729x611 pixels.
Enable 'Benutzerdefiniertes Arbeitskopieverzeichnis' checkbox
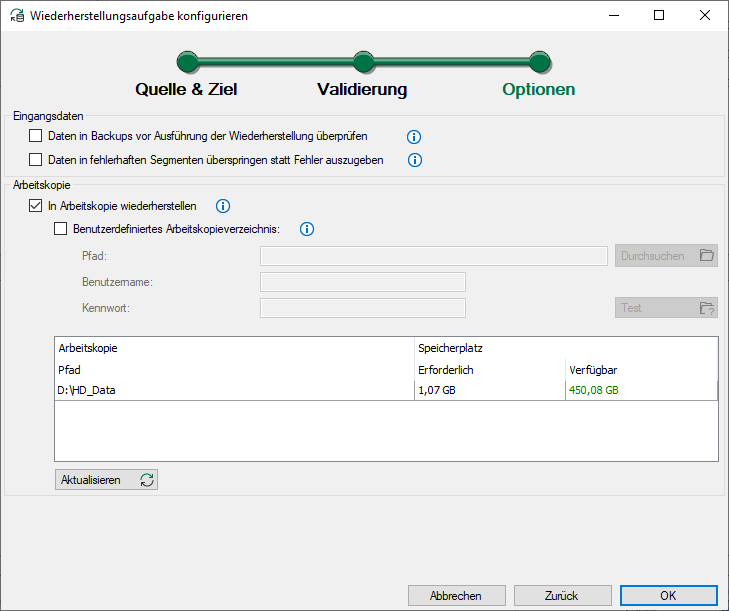[x=60, y=229]
